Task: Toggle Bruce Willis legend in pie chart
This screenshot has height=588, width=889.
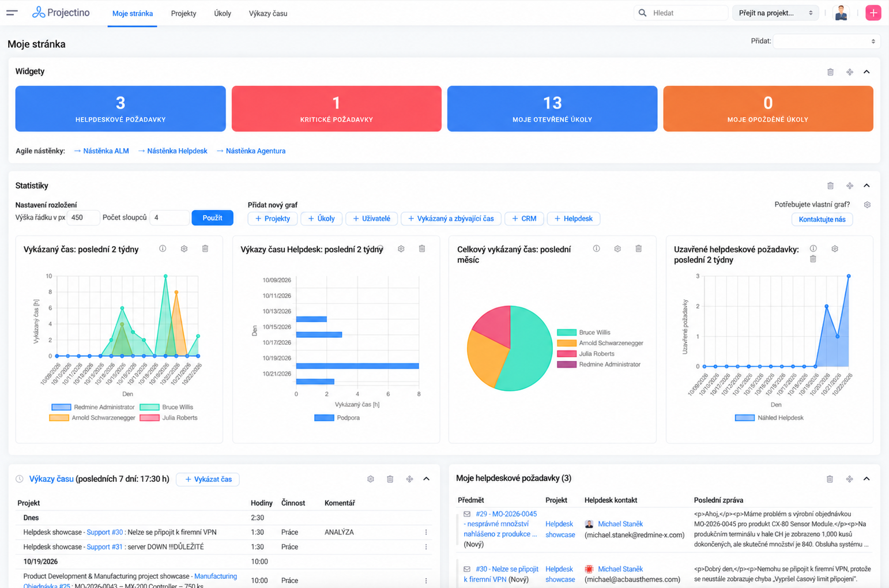Action: (583, 333)
